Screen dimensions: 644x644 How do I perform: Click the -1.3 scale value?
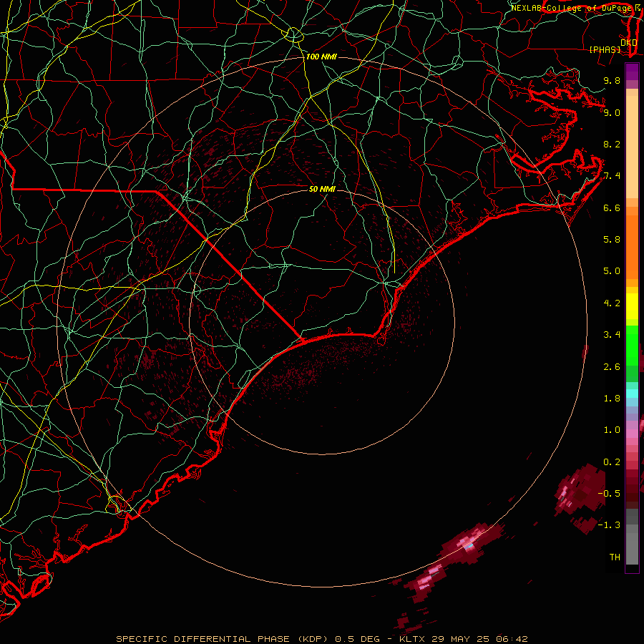coord(609,525)
